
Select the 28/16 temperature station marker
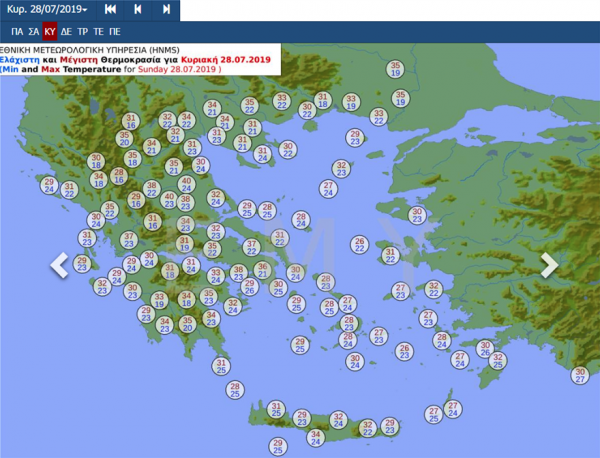pos(119,177)
